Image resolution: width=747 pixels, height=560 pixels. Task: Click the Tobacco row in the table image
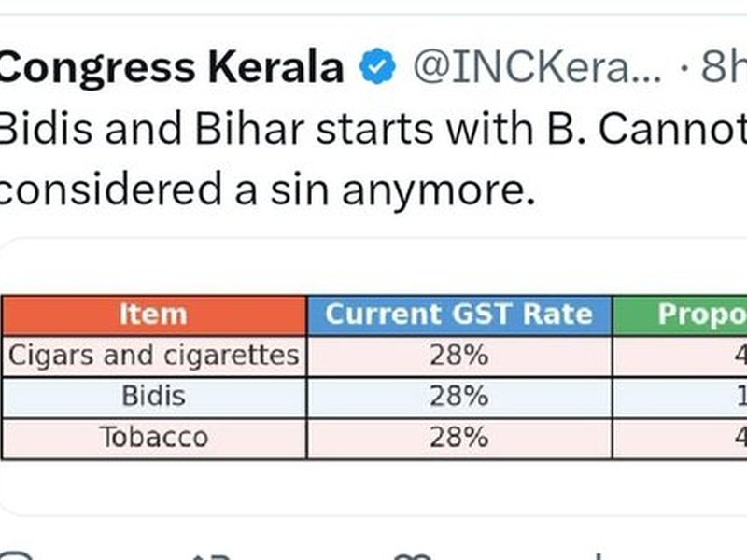(154, 436)
